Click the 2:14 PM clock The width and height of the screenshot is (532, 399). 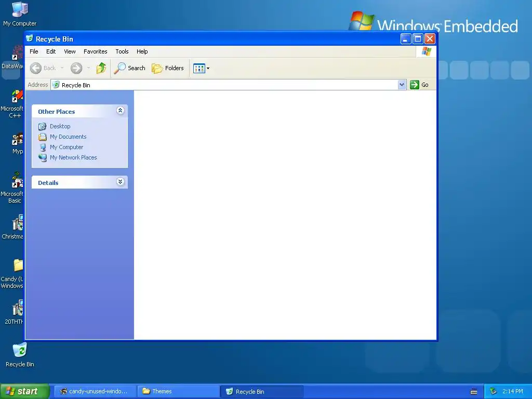[513, 391]
